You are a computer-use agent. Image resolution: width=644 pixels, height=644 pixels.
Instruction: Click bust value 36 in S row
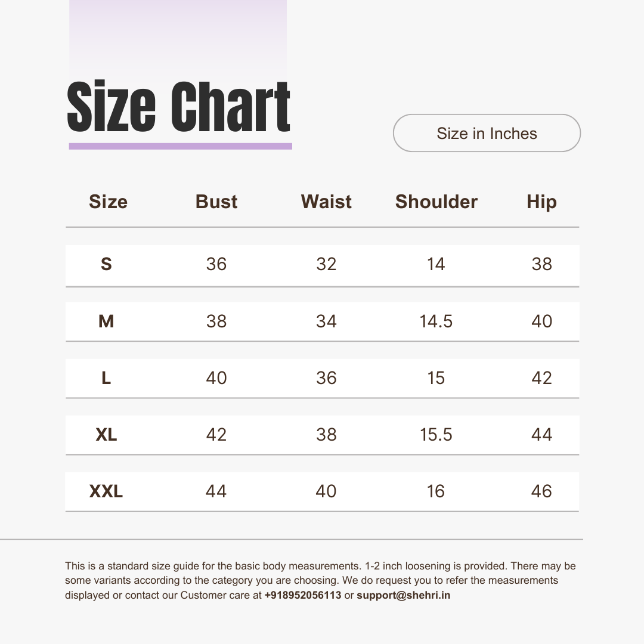216,264
